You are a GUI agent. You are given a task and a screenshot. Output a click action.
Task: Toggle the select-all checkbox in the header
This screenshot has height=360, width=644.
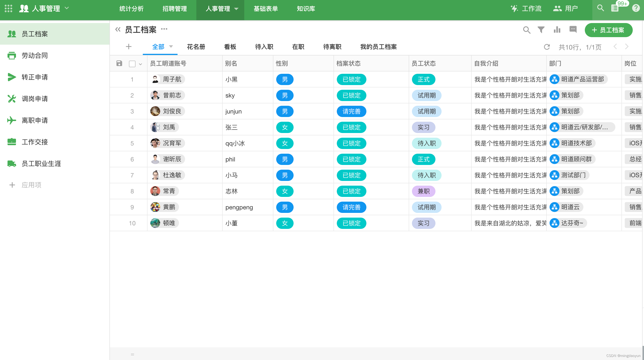[x=132, y=63]
